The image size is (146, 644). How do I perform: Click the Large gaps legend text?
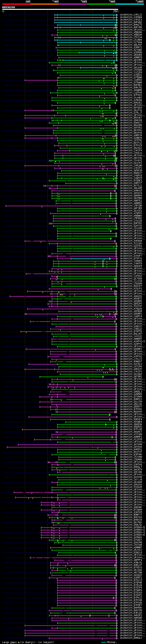(x=28, y=642)
